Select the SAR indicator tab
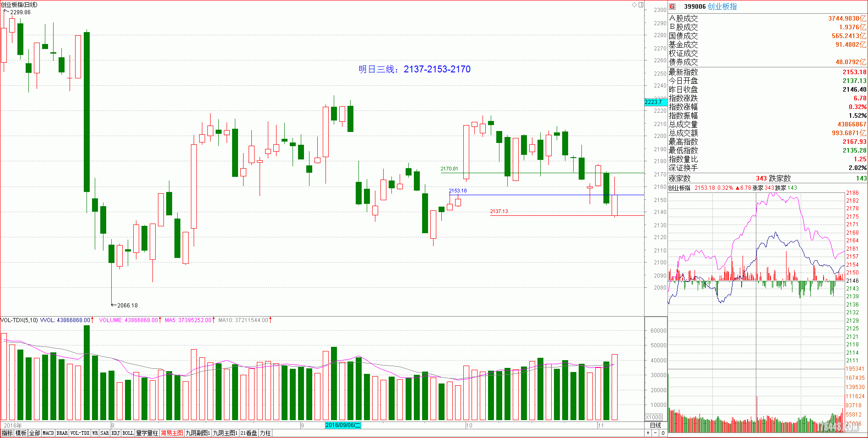Image resolution: width=868 pixels, height=438 pixels. click(105, 433)
